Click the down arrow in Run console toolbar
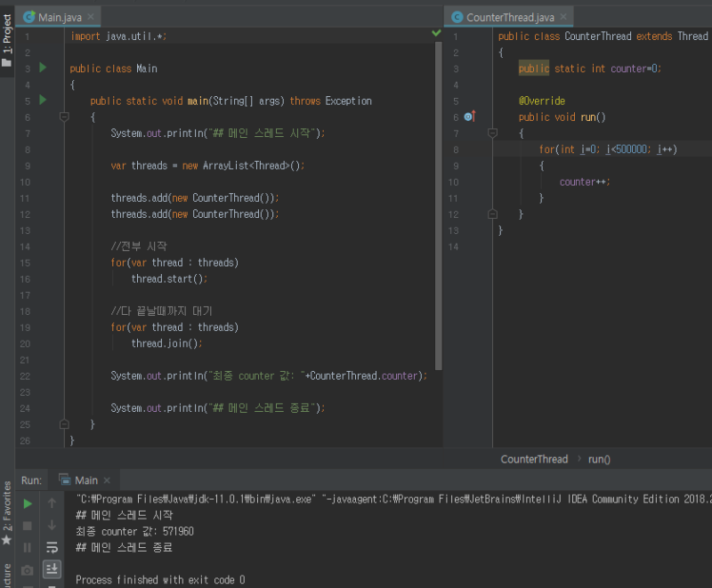 pyautogui.click(x=52, y=525)
